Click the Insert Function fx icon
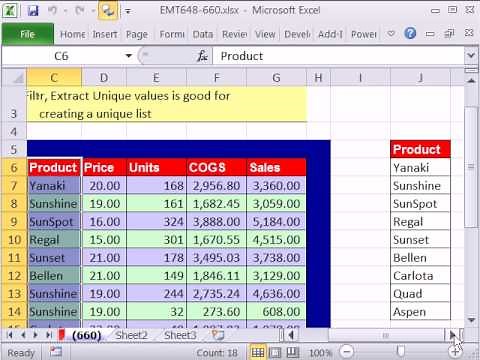This screenshot has width=480, height=360. [202, 56]
